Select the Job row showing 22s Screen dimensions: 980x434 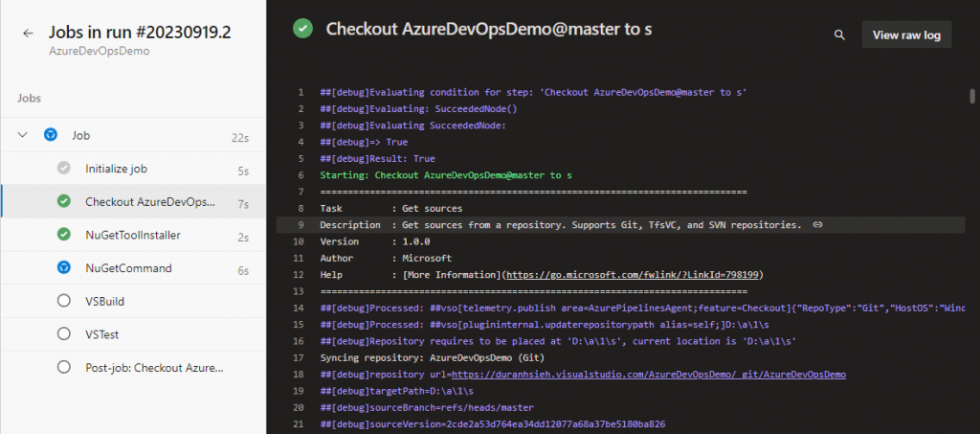(x=133, y=135)
